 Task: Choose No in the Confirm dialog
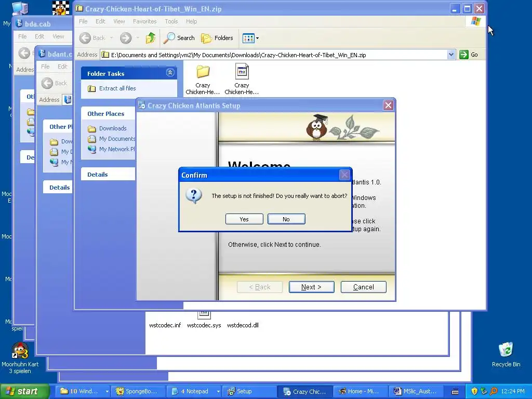tap(286, 219)
